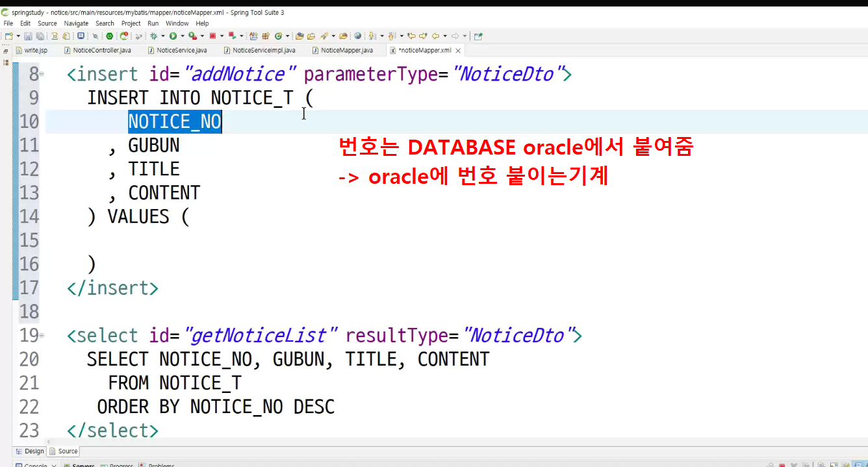Click the Open Task folder icon

(x=311, y=36)
